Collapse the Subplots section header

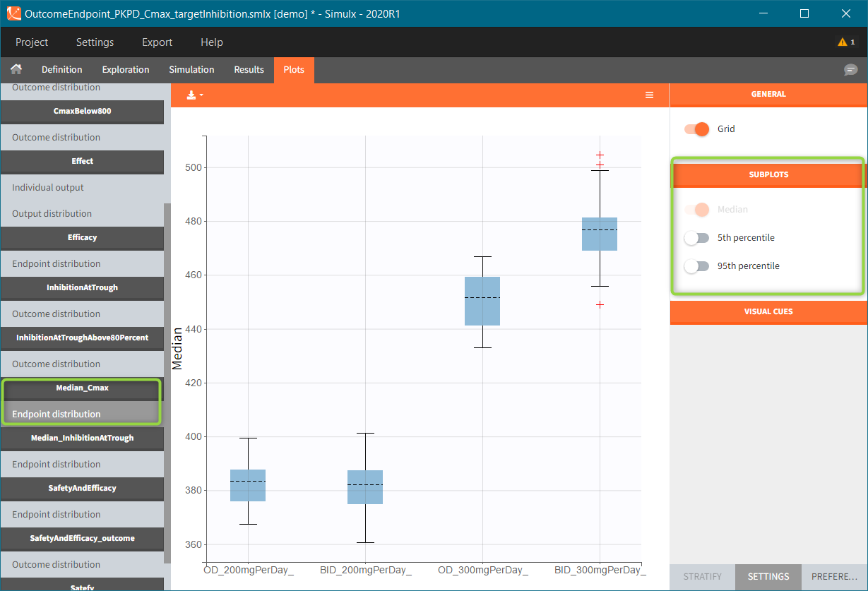tap(768, 174)
